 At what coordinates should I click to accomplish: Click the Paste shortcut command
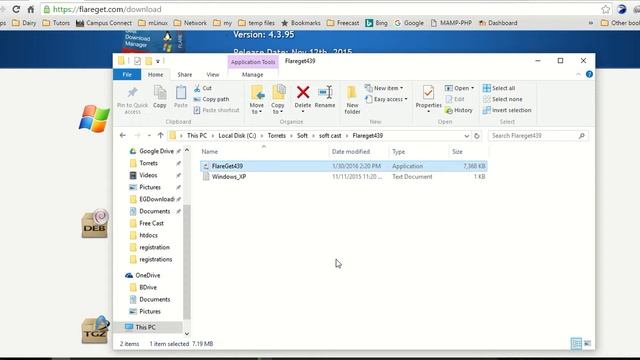click(216, 110)
